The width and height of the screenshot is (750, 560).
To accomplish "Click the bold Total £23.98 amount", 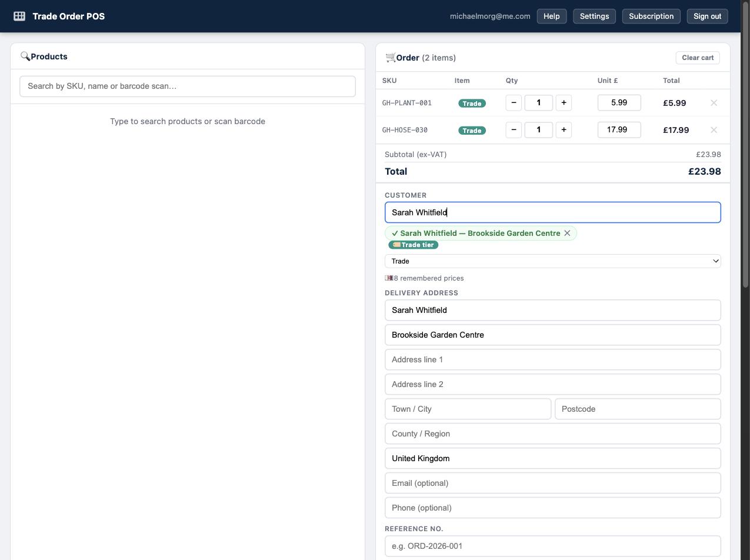I will (x=705, y=172).
